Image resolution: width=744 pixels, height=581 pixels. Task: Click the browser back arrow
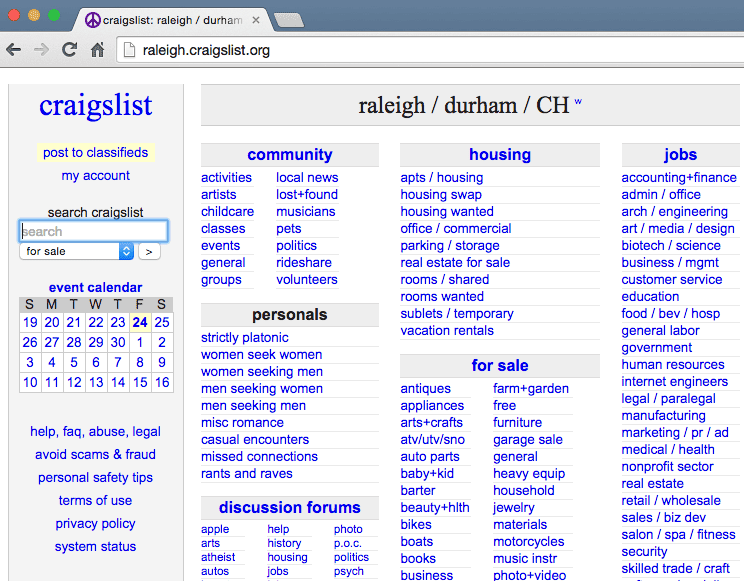tap(13, 49)
